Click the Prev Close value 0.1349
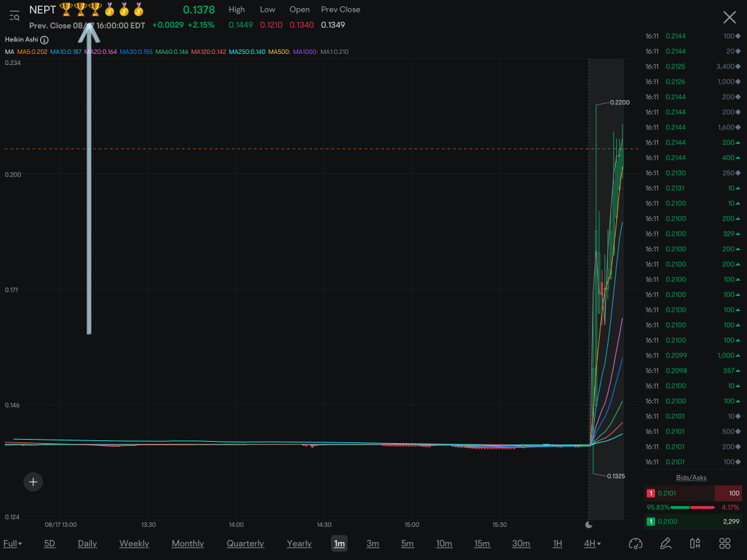Screen dimensions: 747x560 click(x=333, y=25)
